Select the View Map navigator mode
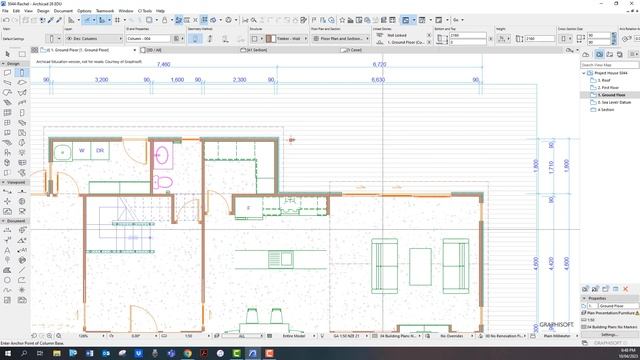 (x=599, y=54)
